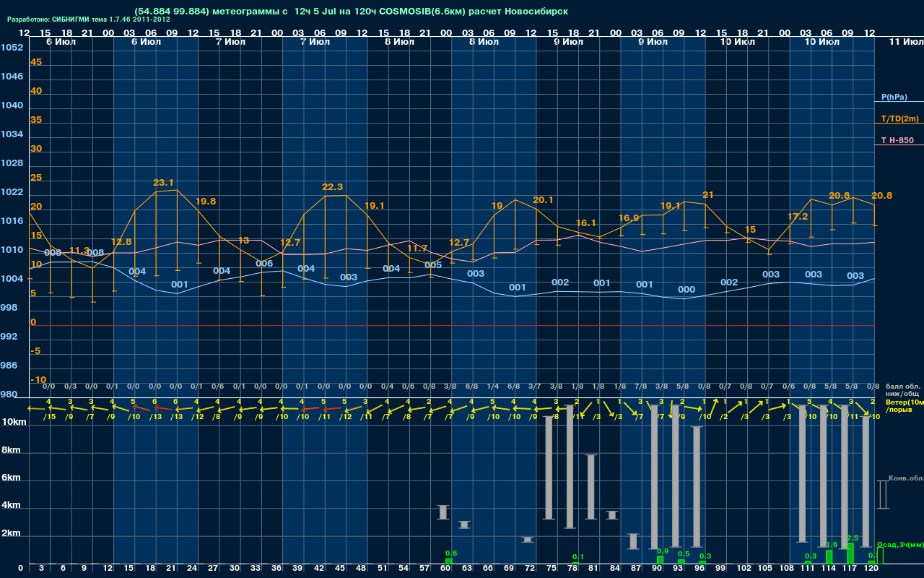Click the 1052 pressure axis tick
Viewport: 924px width, 578px height.
[12, 47]
